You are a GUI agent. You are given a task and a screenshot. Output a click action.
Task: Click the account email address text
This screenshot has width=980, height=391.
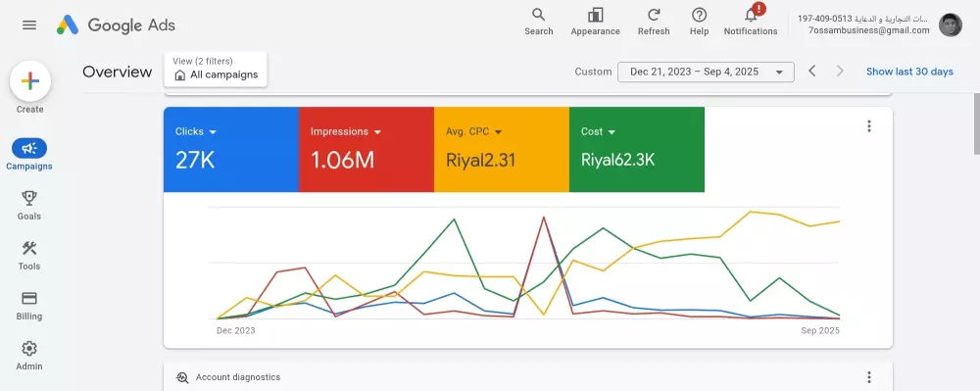(868, 30)
